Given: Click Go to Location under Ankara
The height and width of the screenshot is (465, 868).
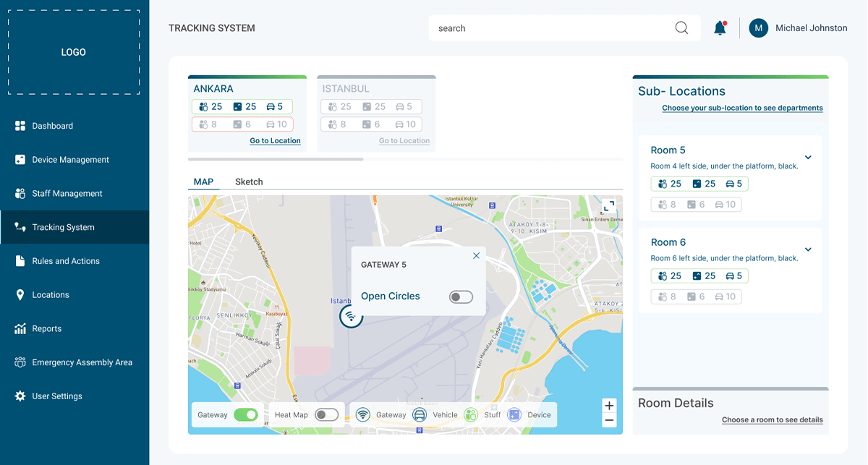Looking at the screenshot, I should point(275,141).
